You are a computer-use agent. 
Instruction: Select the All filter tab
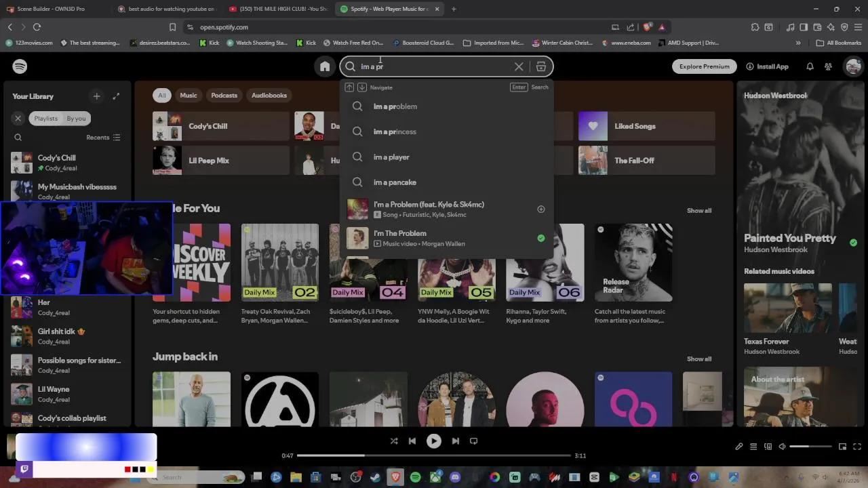161,96
